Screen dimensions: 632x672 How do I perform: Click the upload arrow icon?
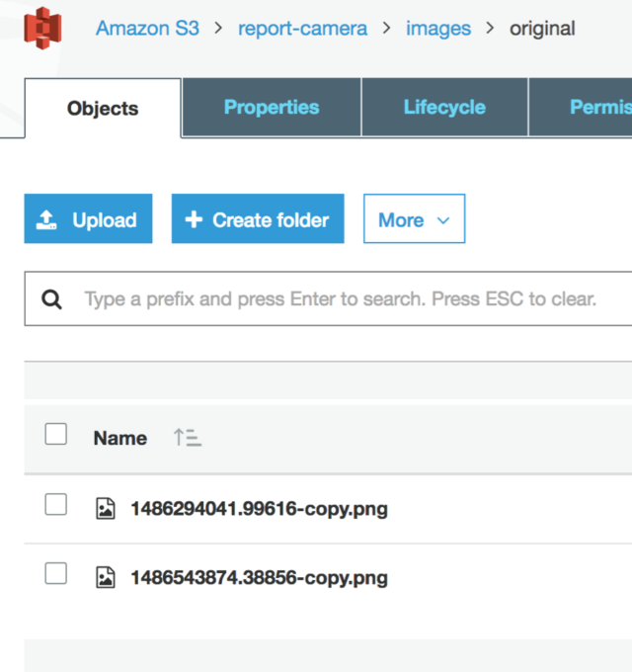46,219
